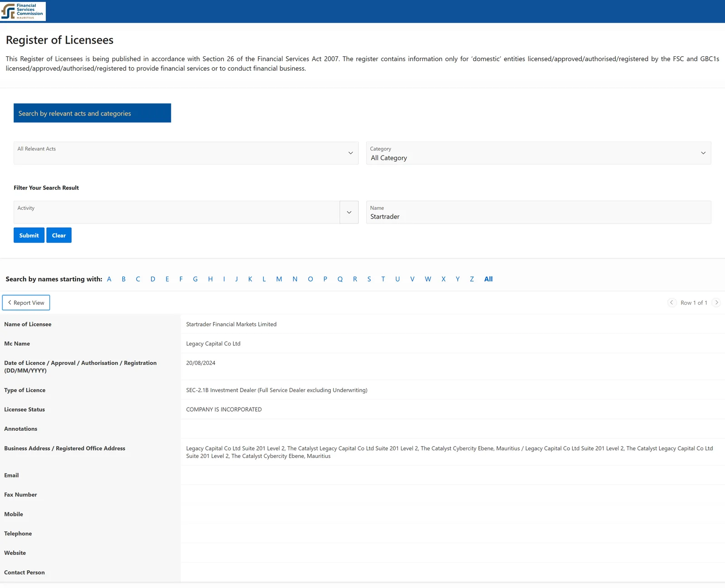Click the 'Business Address / Registered Office Address' label
This screenshot has width=725, height=588.
(x=65, y=448)
